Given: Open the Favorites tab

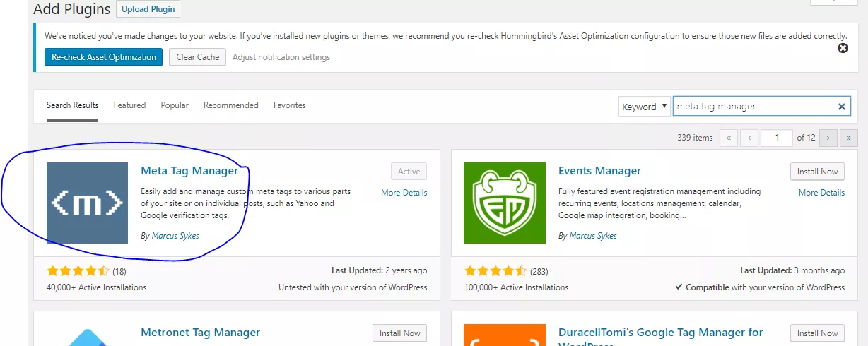Looking at the screenshot, I should [290, 105].
